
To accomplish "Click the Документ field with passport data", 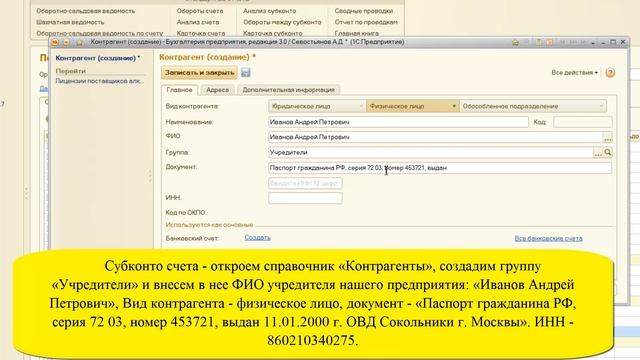I will (440, 168).
